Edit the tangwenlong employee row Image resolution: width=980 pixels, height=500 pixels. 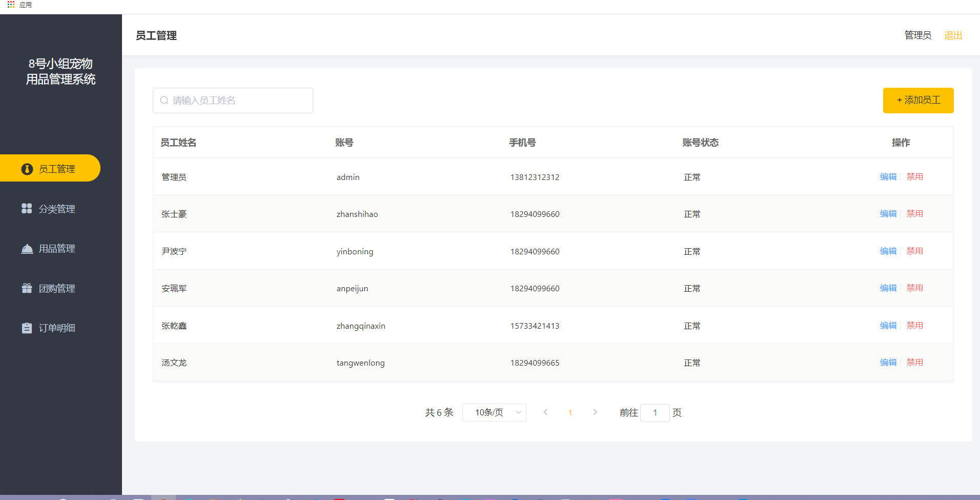coord(888,363)
